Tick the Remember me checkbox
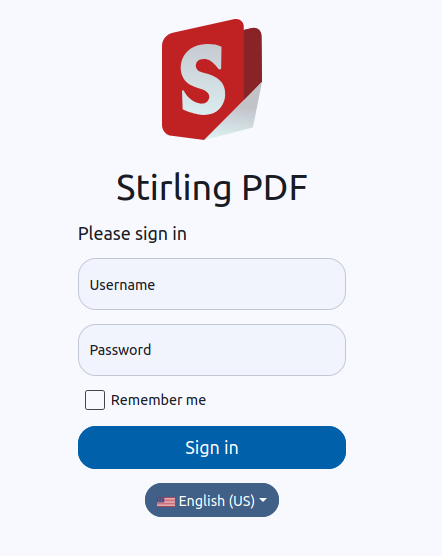 [x=95, y=400]
